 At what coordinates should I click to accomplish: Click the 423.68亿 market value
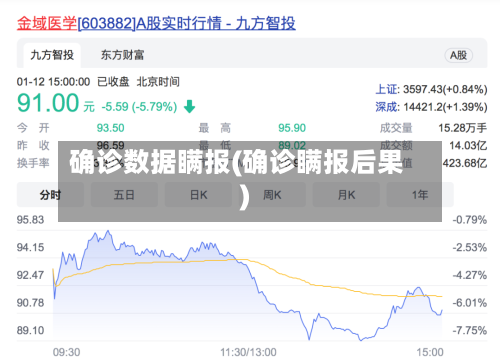click(x=465, y=163)
